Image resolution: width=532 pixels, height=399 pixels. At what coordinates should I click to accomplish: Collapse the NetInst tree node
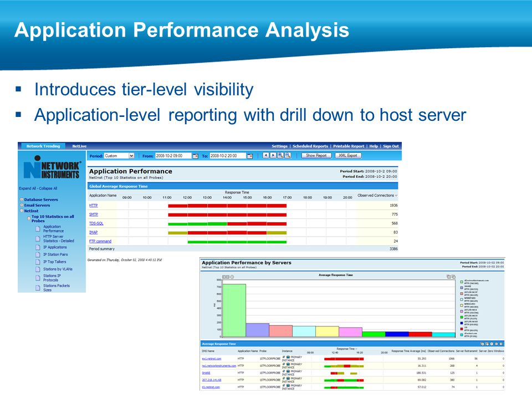(x=22, y=211)
